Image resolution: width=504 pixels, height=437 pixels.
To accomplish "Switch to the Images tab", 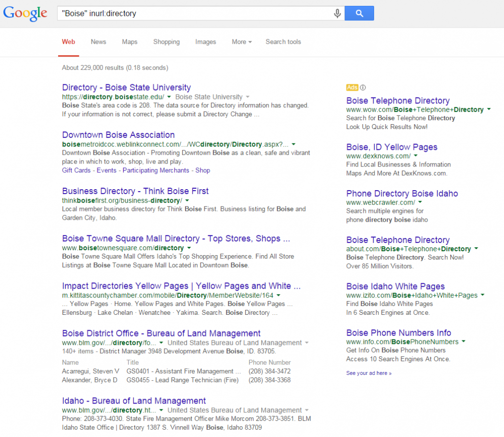I will point(206,42).
